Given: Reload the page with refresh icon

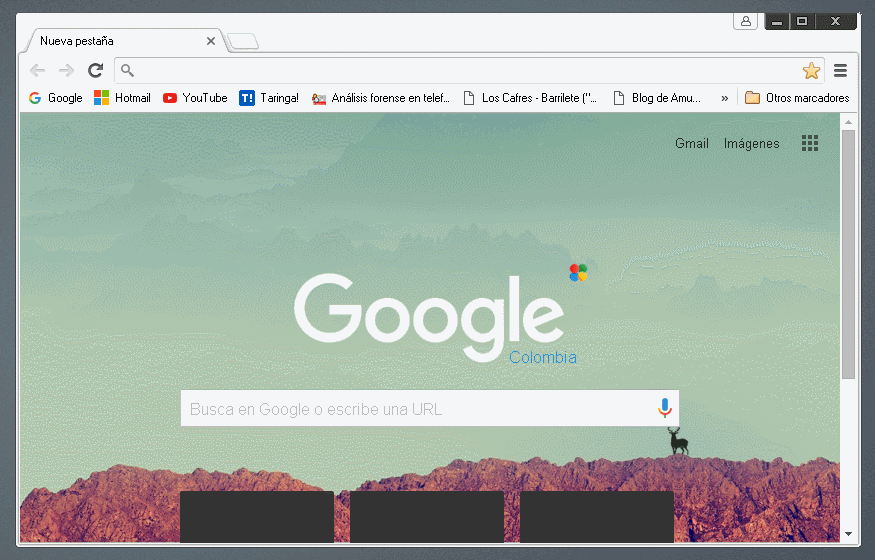Looking at the screenshot, I should pyautogui.click(x=96, y=70).
